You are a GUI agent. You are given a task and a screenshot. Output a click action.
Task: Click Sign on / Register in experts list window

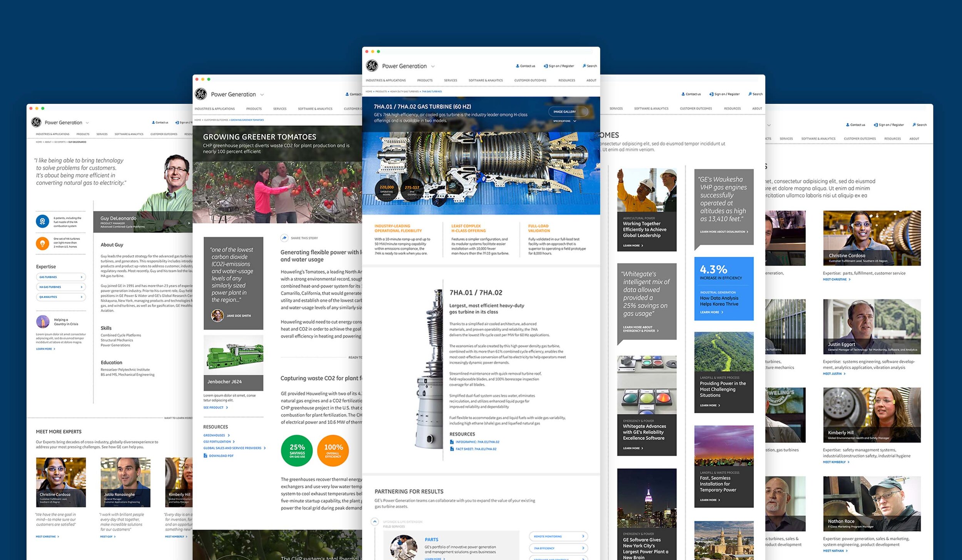tap(889, 125)
